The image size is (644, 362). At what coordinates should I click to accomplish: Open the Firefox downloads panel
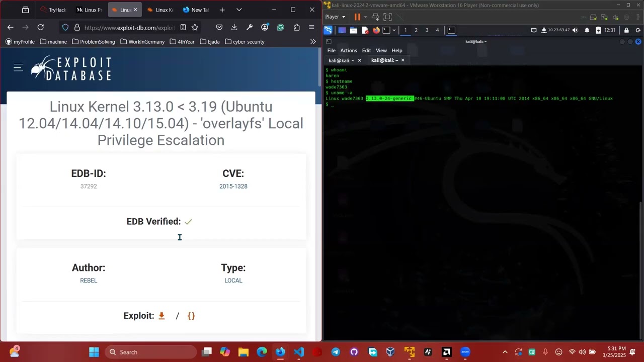(x=234, y=27)
